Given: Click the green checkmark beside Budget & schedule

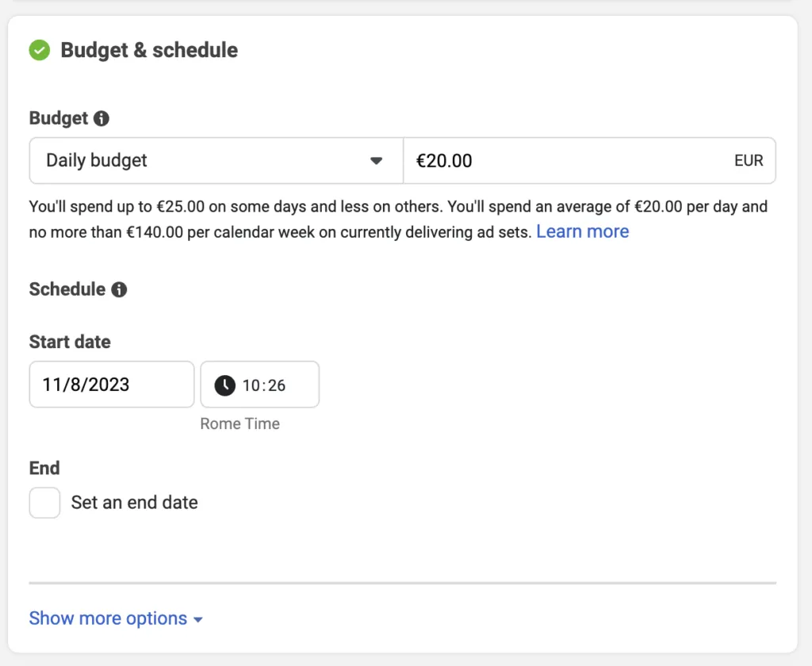Looking at the screenshot, I should point(39,50).
